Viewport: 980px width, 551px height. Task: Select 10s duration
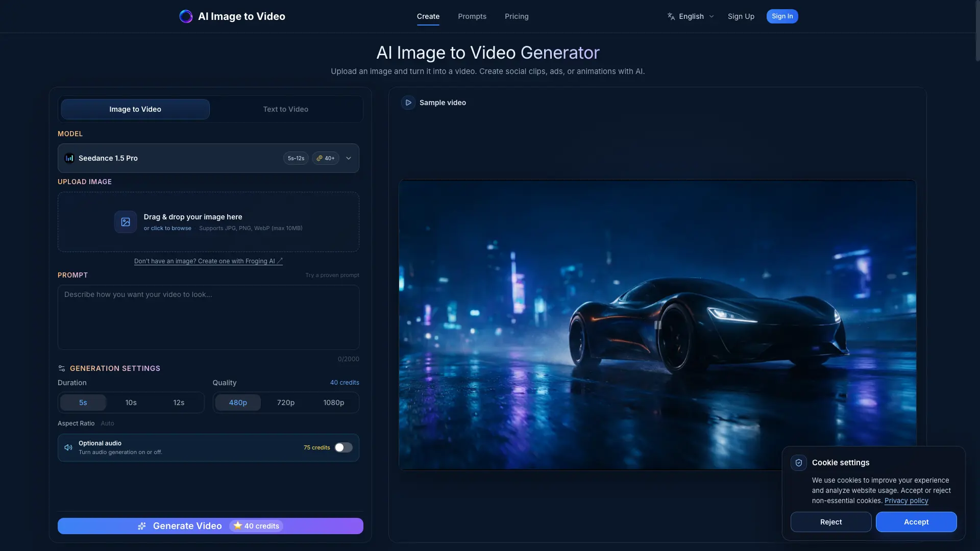point(131,403)
